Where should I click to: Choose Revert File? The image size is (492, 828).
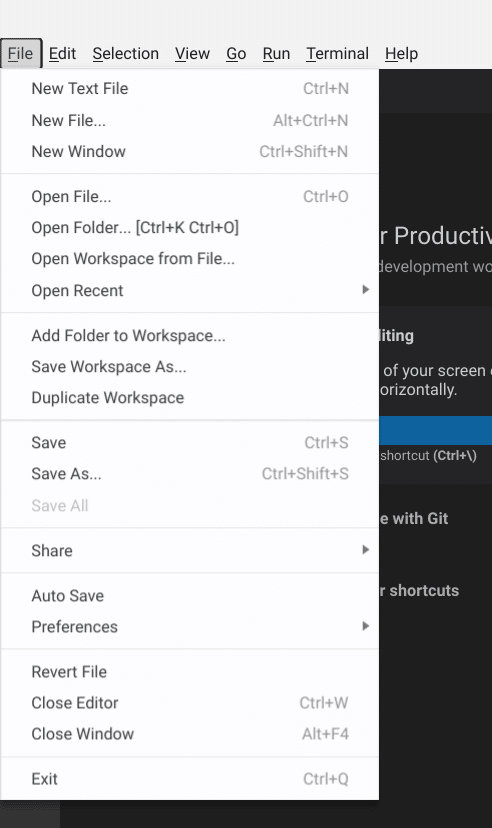click(x=190, y=672)
